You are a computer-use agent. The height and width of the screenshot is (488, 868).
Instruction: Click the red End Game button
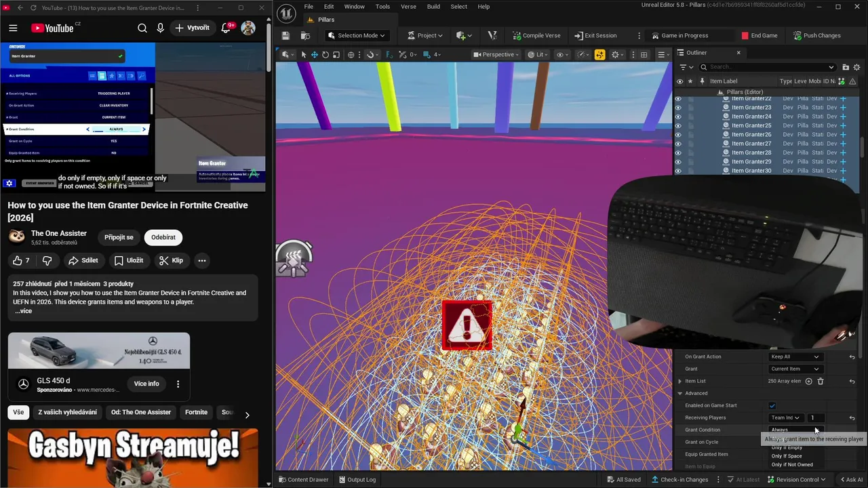[x=759, y=35]
